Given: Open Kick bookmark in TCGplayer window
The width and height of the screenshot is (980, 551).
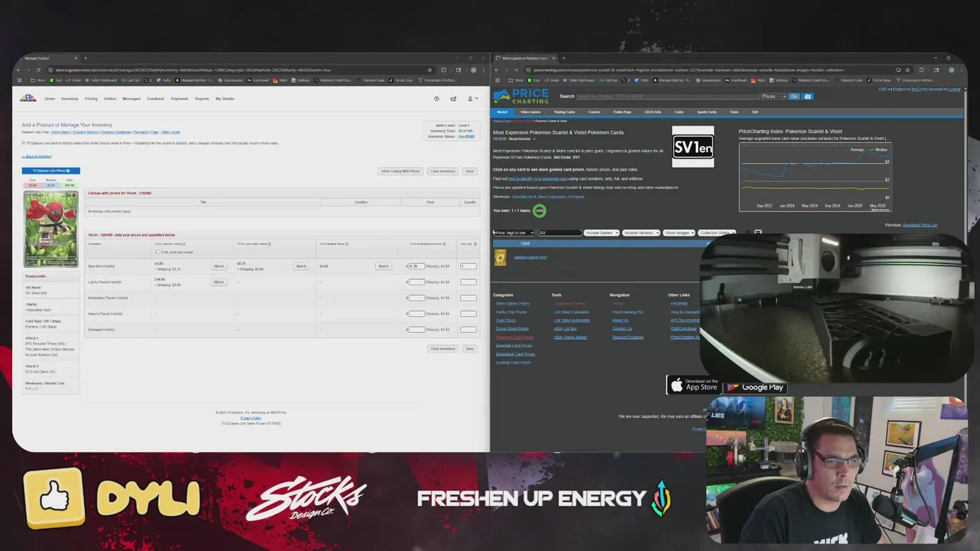Looking at the screenshot, I should click(x=57, y=80).
